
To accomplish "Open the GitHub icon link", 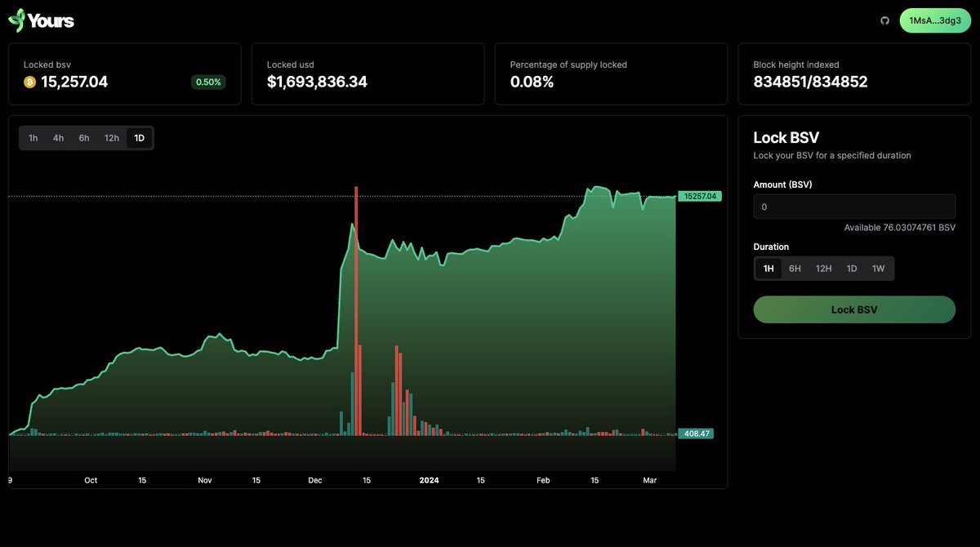I will 884,20.
